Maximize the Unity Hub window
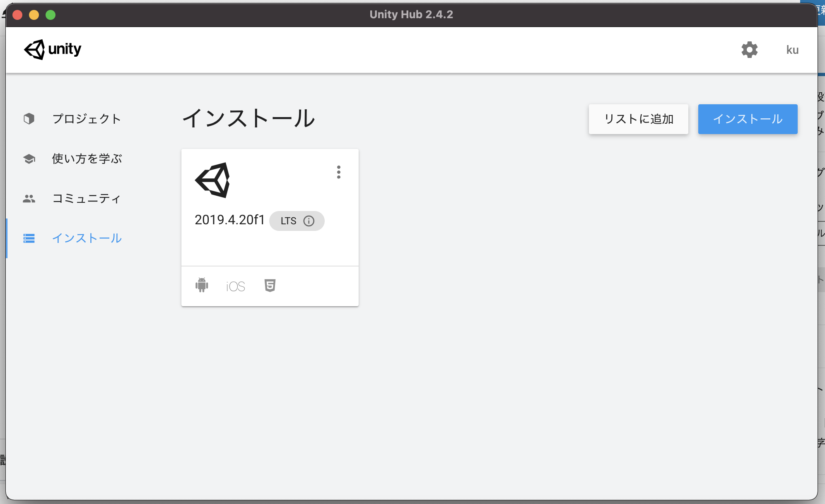The image size is (825, 504). pos(51,15)
